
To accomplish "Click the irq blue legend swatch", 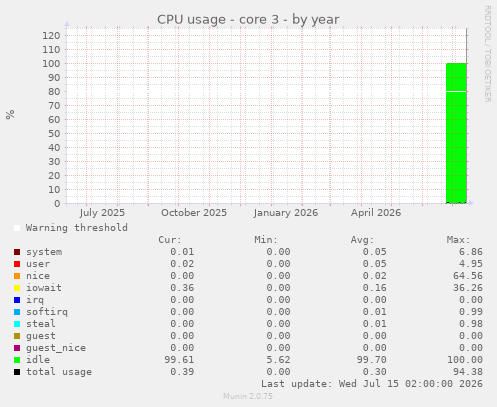I will click(17, 300).
